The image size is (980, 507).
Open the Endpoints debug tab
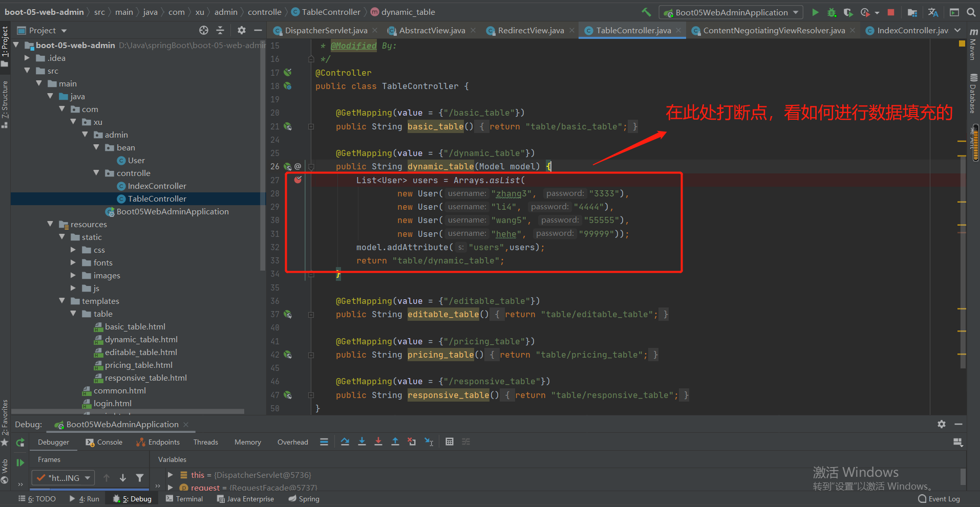pyautogui.click(x=158, y=442)
